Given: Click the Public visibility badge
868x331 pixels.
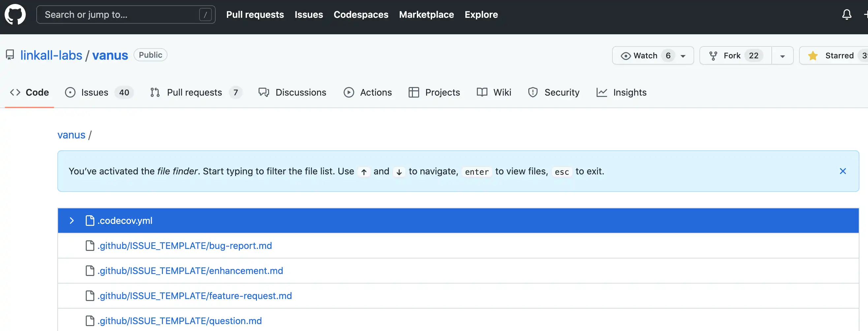Looking at the screenshot, I should (150, 55).
